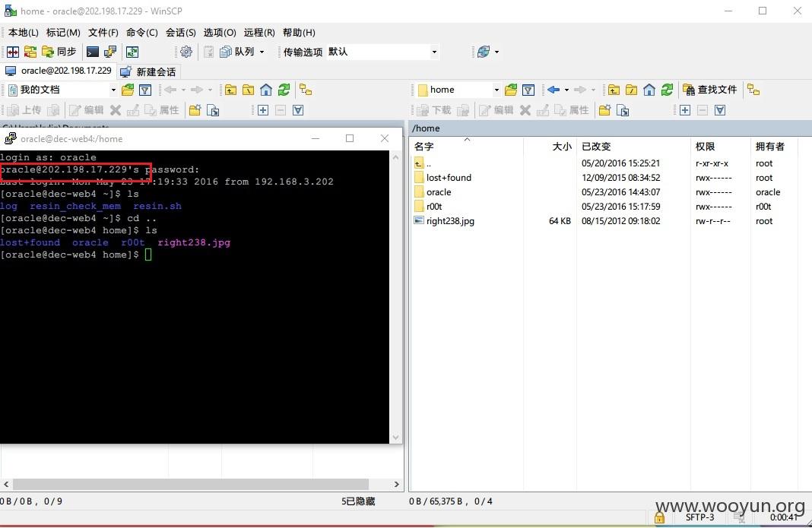Open the 命令(C) menu
The image size is (812, 528).
[142, 33]
